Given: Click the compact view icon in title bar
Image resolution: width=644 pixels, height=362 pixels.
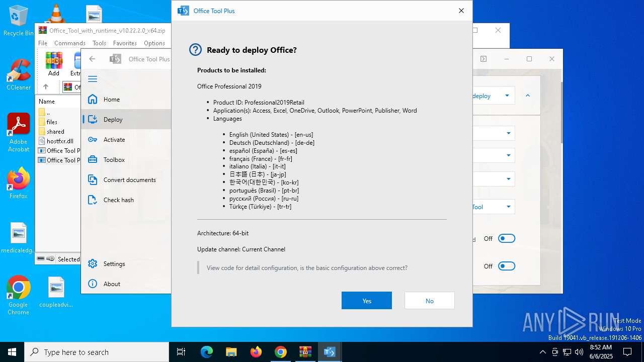Looking at the screenshot, I should [483, 59].
